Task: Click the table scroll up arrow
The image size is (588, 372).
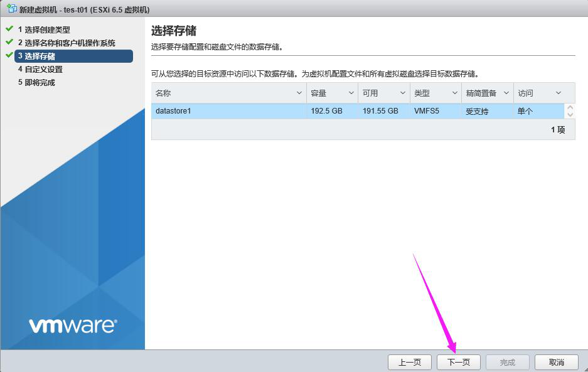Action: click(570, 108)
